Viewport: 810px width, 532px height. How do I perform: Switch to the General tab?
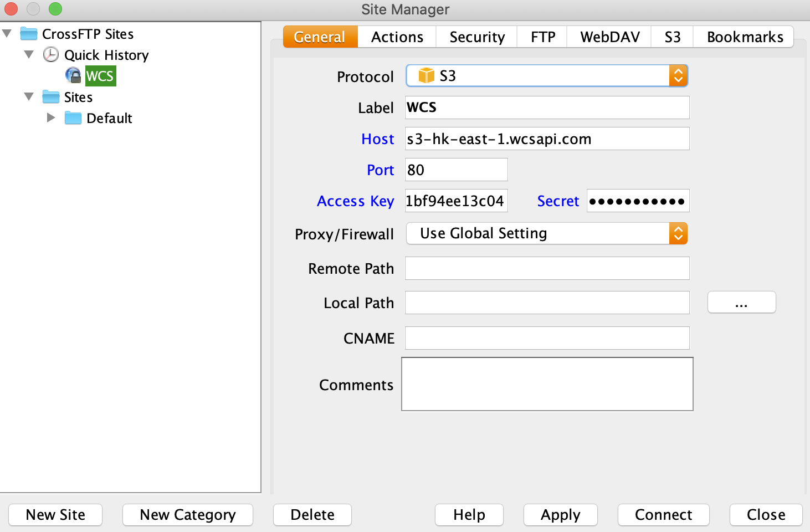[320, 37]
